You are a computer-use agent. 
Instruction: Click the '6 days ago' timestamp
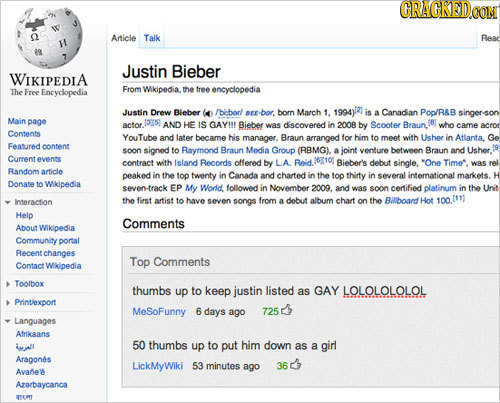220,312
